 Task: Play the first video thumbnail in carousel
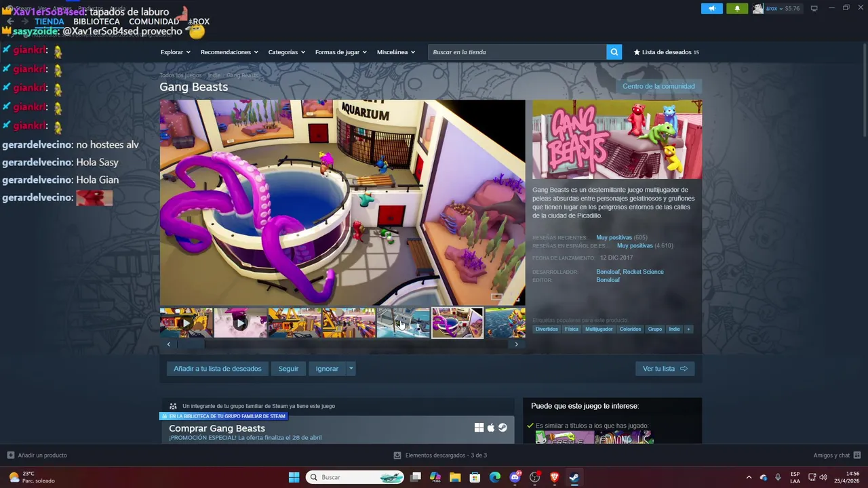[x=186, y=323]
